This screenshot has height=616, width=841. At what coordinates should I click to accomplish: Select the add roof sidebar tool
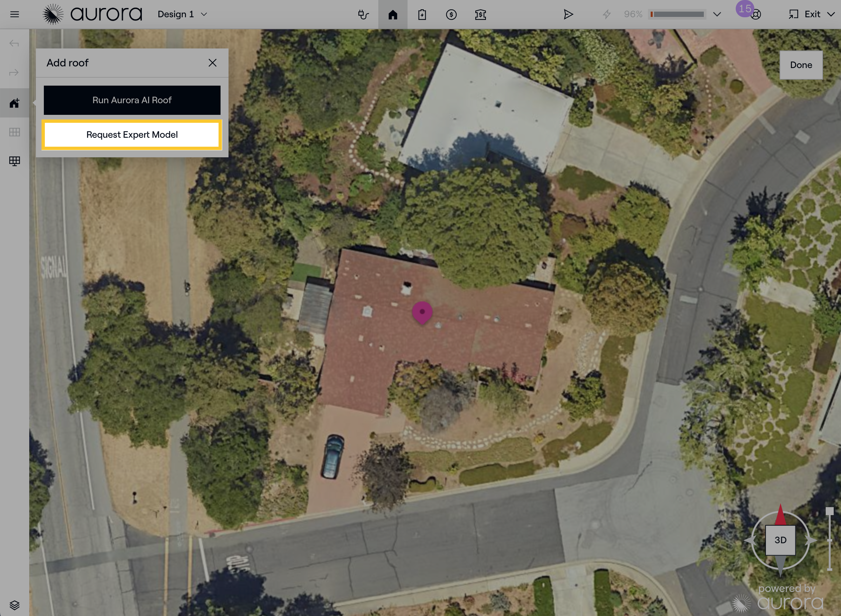[15, 103]
